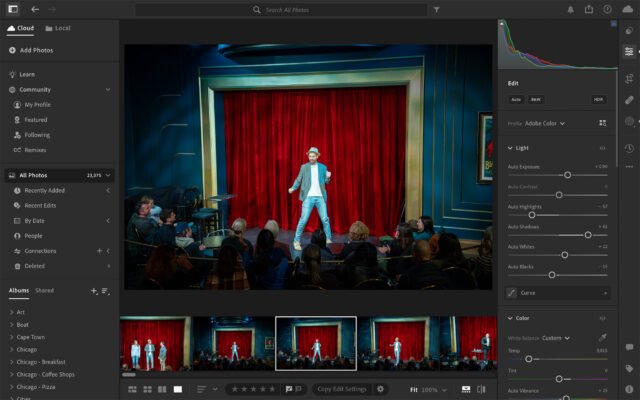Open the help question mark icon

607,9
